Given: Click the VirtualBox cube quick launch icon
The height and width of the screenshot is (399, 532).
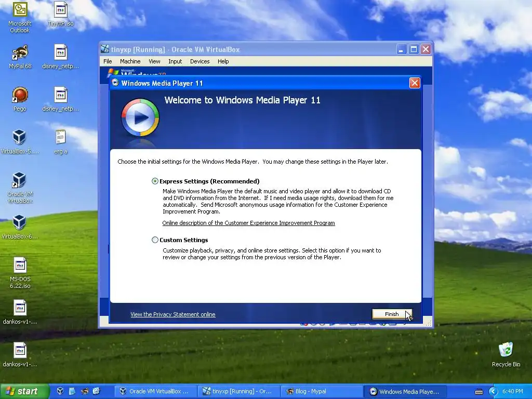Looking at the screenshot, I should coord(60,391).
